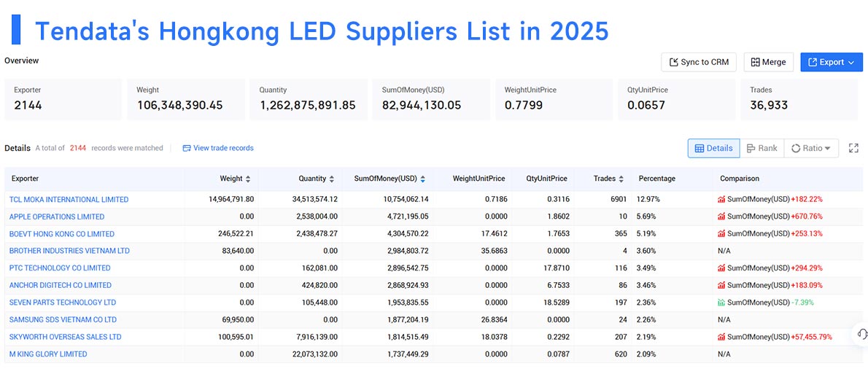Click the Comparison column header
The height and width of the screenshot is (374, 868).
740,179
